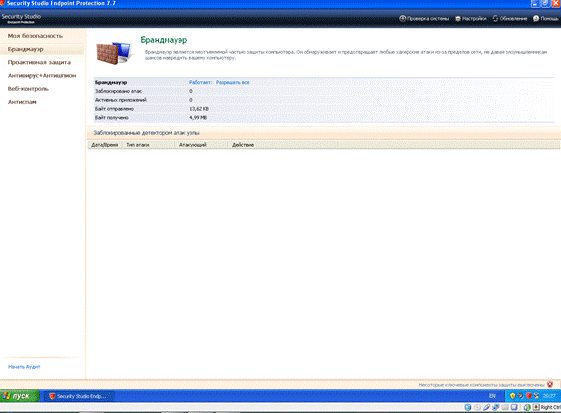561x413 pixels.
Task: Click the VirtualBox display status icon
Action: click(514, 407)
